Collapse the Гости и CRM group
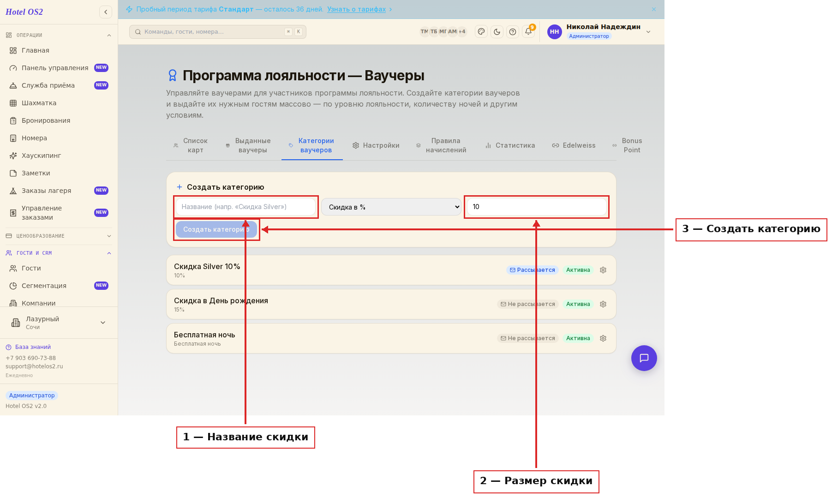The width and height of the screenshot is (838, 504). [59, 253]
